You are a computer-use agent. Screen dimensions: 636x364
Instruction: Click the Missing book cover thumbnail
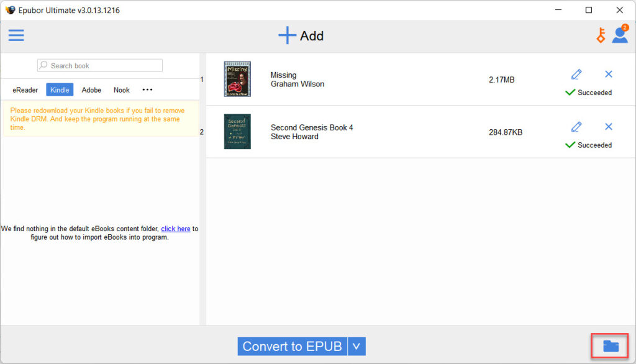tap(237, 79)
